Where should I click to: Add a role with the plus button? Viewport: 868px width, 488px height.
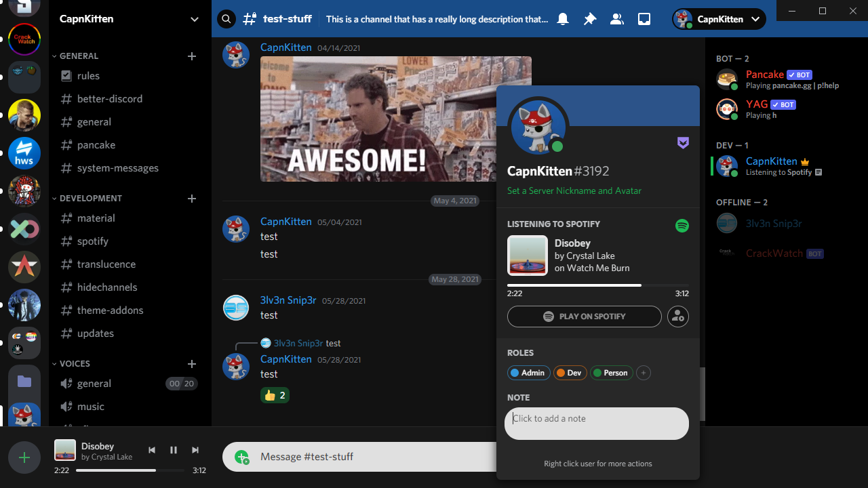644,373
